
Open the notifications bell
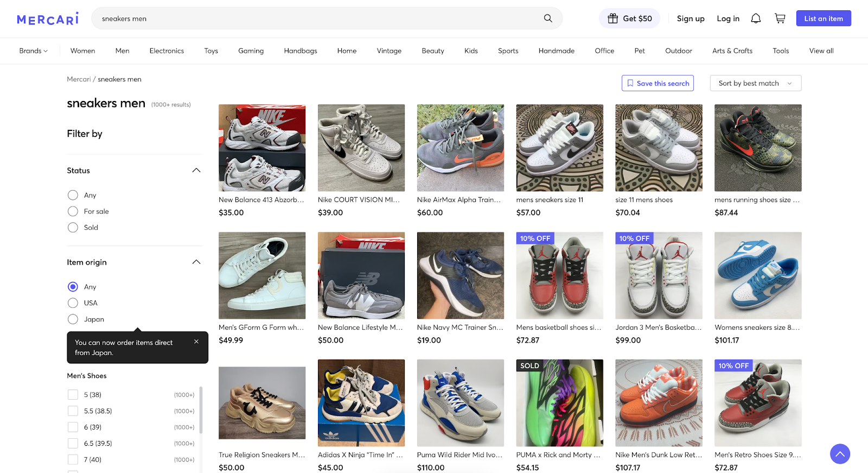[756, 18]
